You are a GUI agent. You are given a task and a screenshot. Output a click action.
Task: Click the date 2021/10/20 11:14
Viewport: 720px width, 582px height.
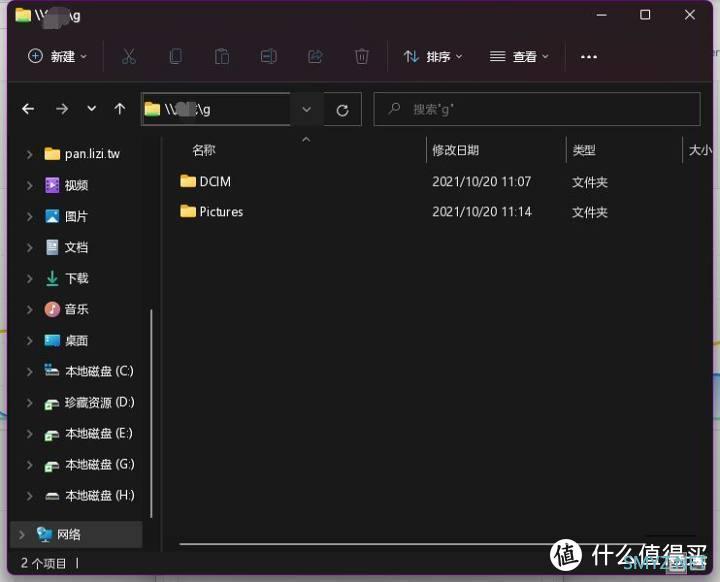coord(482,211)
